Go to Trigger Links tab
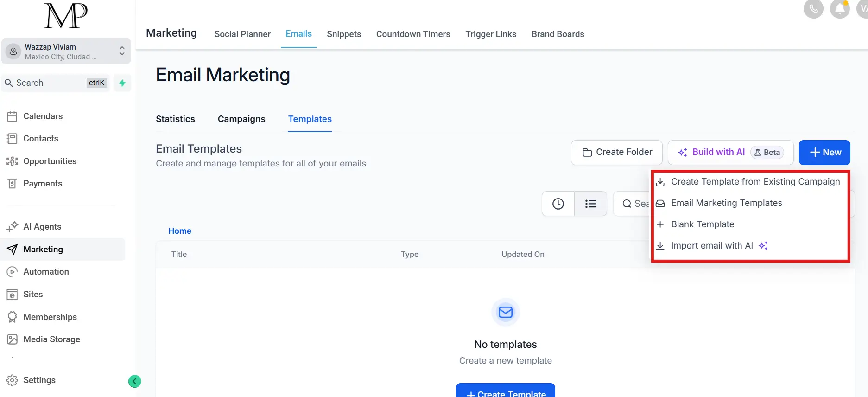This screenshot has height=397, width=868. coord(491,34)
